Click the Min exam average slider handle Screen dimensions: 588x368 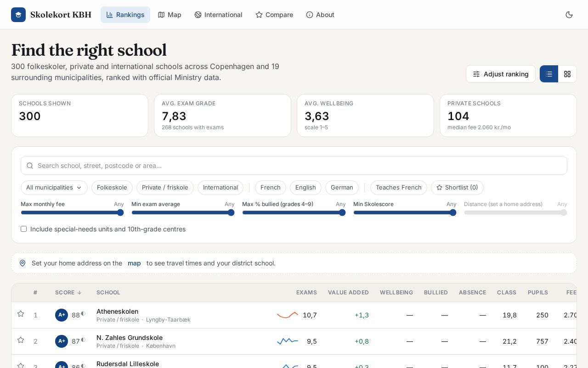(231, 213)
